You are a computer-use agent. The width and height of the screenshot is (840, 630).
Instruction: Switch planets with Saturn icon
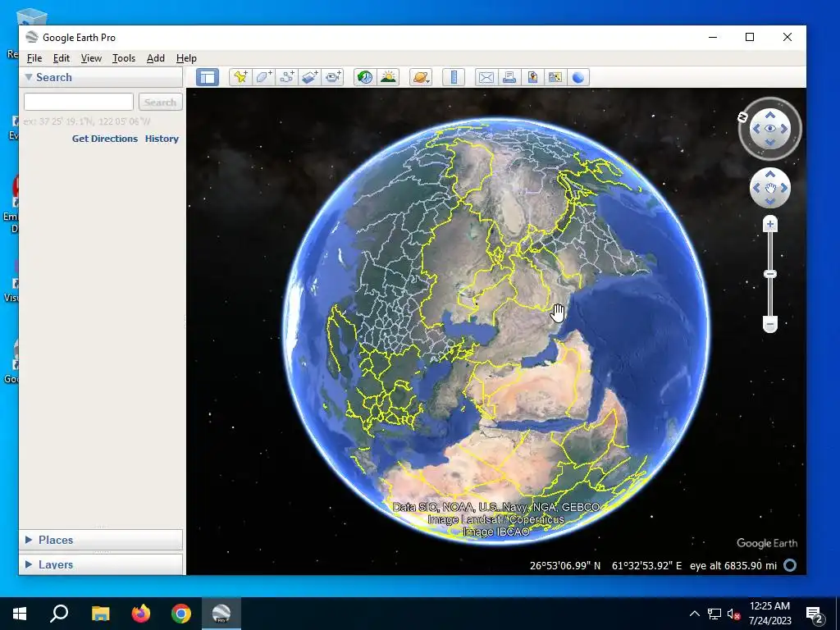point(421,77)
